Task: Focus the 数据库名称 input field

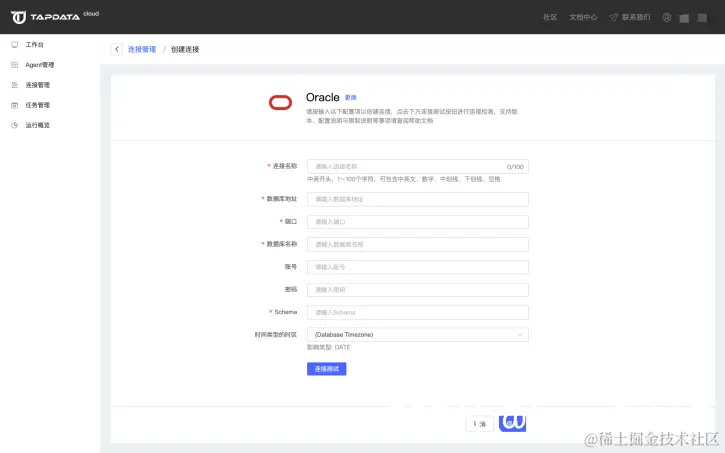Action: (418, 245)
